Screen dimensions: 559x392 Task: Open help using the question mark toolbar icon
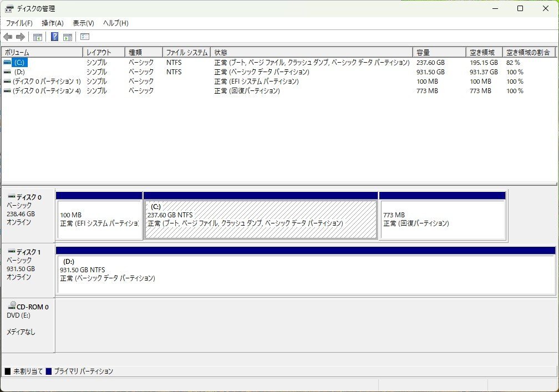point(53,37)
